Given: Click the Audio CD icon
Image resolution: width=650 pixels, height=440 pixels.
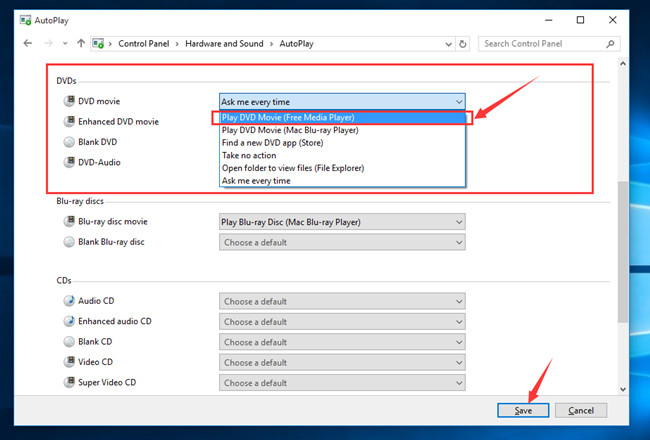Looking at the screenshot, I should point(68,301).
